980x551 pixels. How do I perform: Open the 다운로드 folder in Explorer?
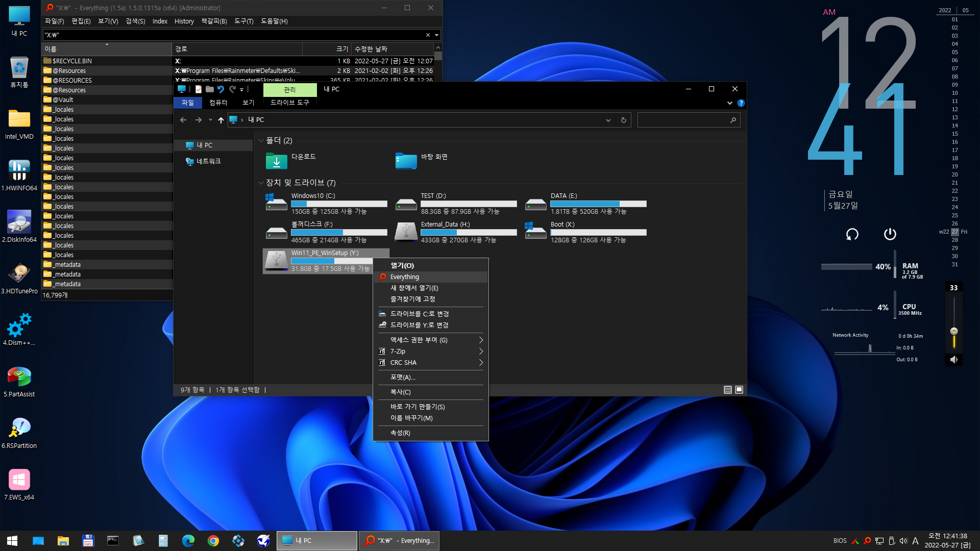[x=291, y=161]
